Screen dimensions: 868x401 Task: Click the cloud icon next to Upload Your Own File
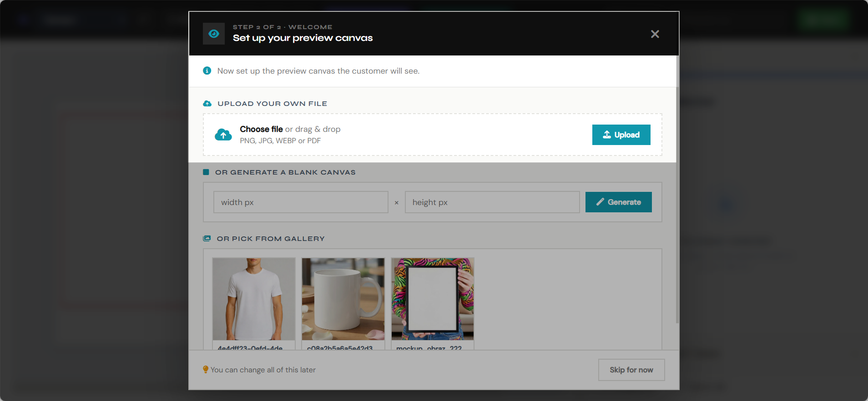[207, 104]
